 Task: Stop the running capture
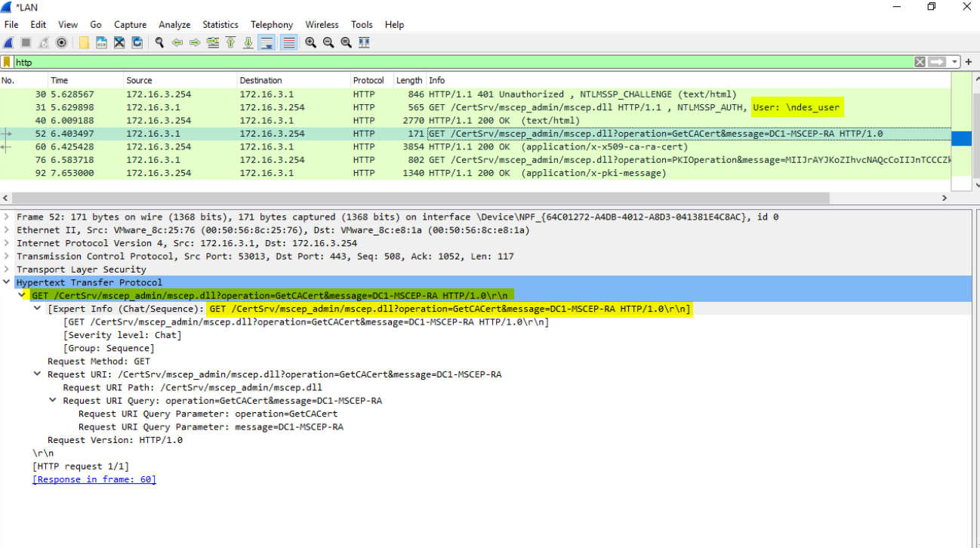pos(25,42)
